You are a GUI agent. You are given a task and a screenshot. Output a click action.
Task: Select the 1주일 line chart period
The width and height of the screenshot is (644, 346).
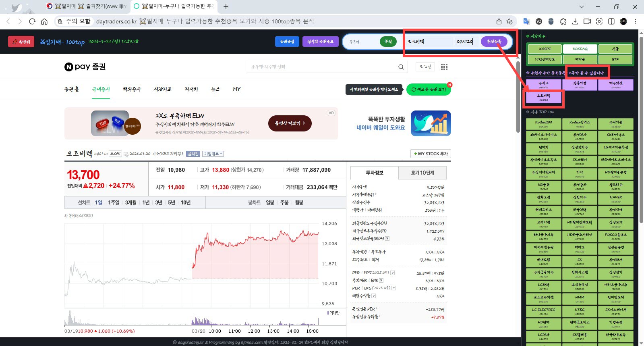coord(114,202)
